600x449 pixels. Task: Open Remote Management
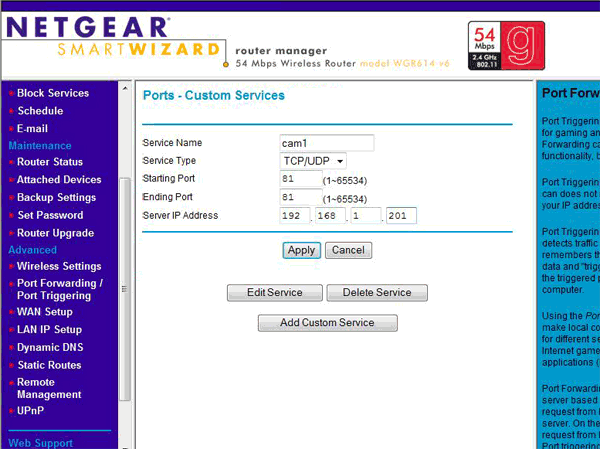[49, 388]
